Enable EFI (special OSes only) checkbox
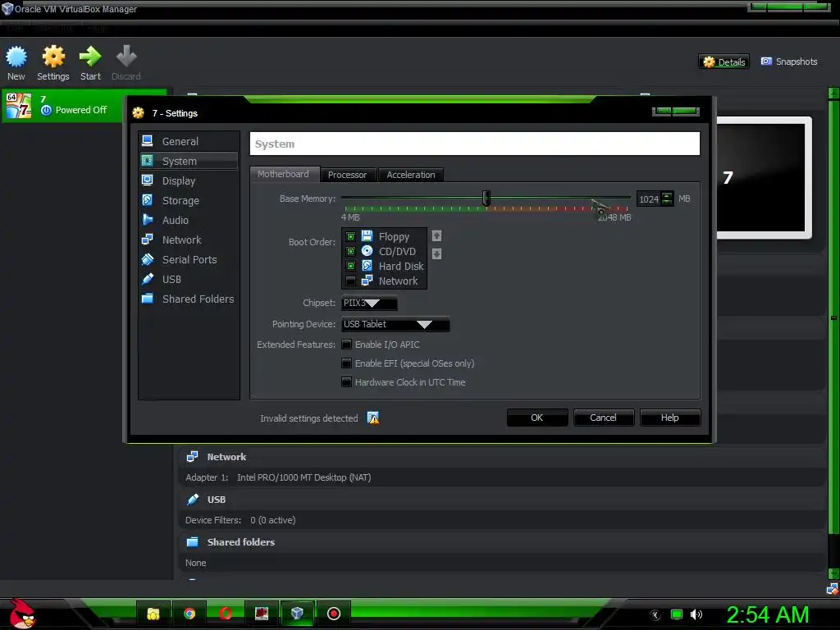The height and width of the screenshot is (630, 840). pyautogui.click(x=347, y=363)
